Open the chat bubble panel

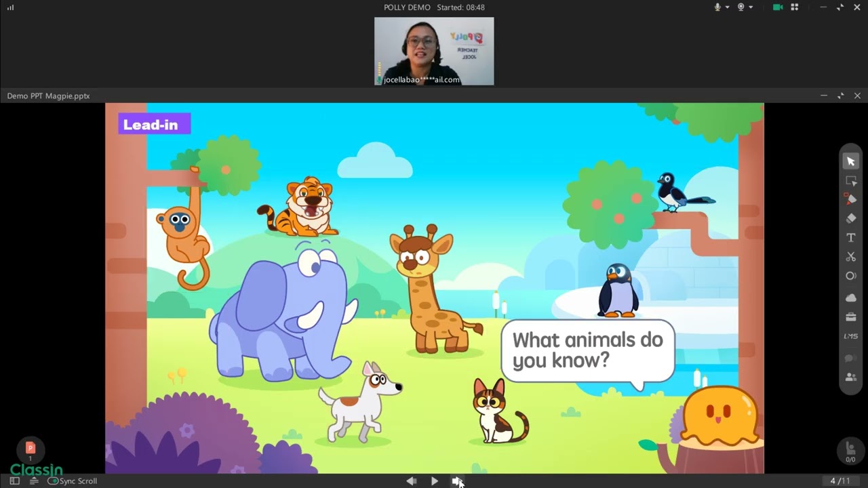pos(850,358)
